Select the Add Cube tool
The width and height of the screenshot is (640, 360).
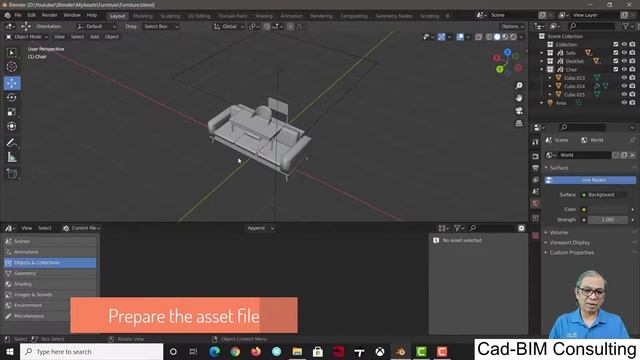[12, 174]
